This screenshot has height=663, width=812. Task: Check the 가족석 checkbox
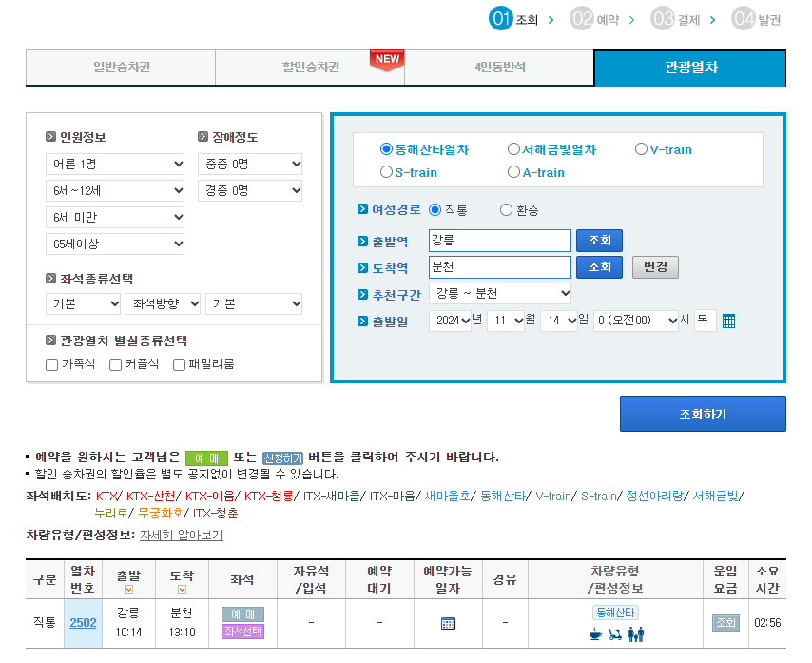(51, 364)
